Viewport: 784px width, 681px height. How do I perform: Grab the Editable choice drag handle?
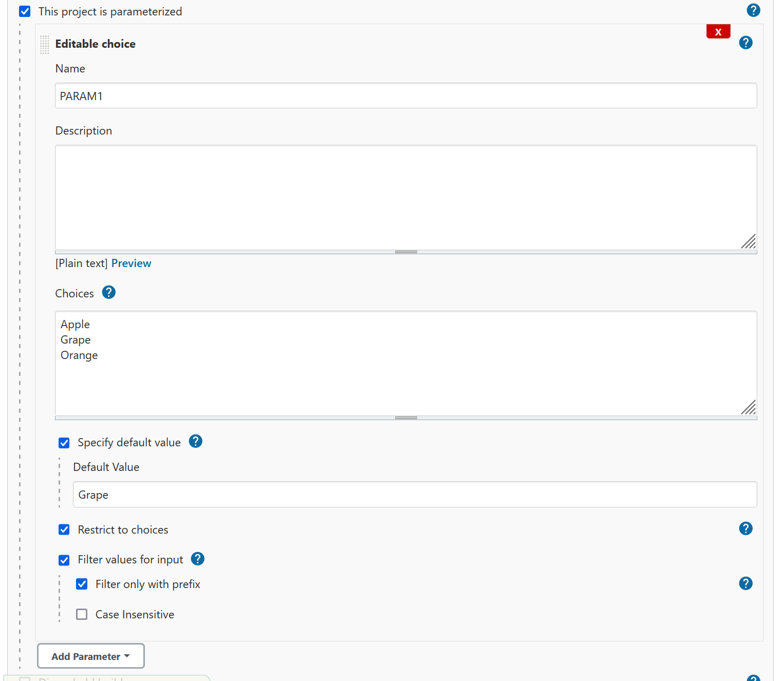[x=45, y=45]
